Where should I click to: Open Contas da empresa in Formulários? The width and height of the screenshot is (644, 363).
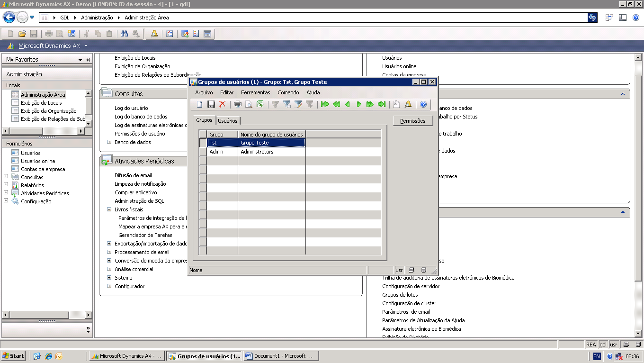point(43,169)
